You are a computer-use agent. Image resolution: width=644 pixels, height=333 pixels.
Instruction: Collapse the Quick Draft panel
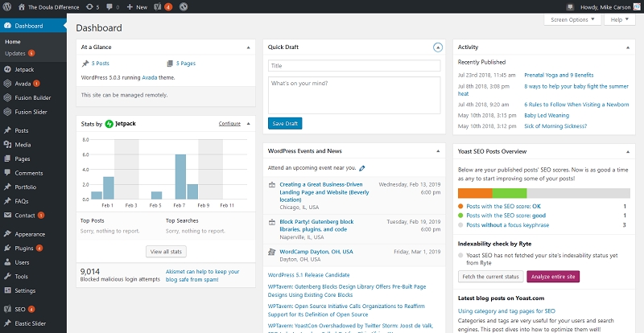[437, 47]
